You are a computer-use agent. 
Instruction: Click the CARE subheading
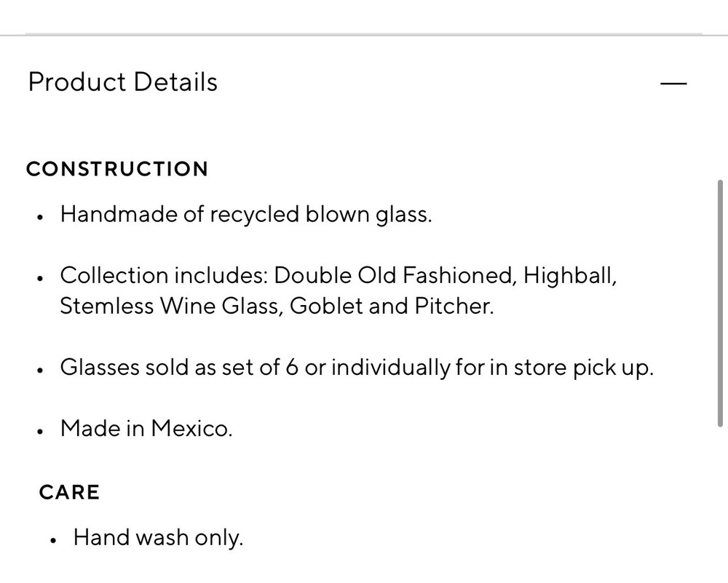pos(69,492)
